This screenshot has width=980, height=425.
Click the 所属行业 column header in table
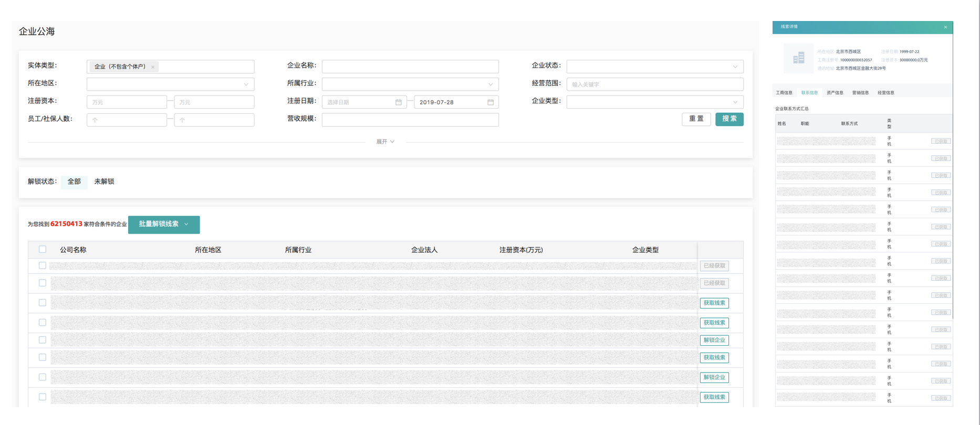coord(298,250)
